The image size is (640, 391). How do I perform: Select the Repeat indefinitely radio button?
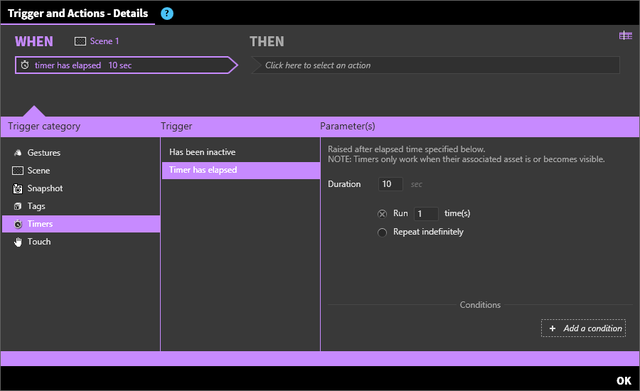click(382, 233)
